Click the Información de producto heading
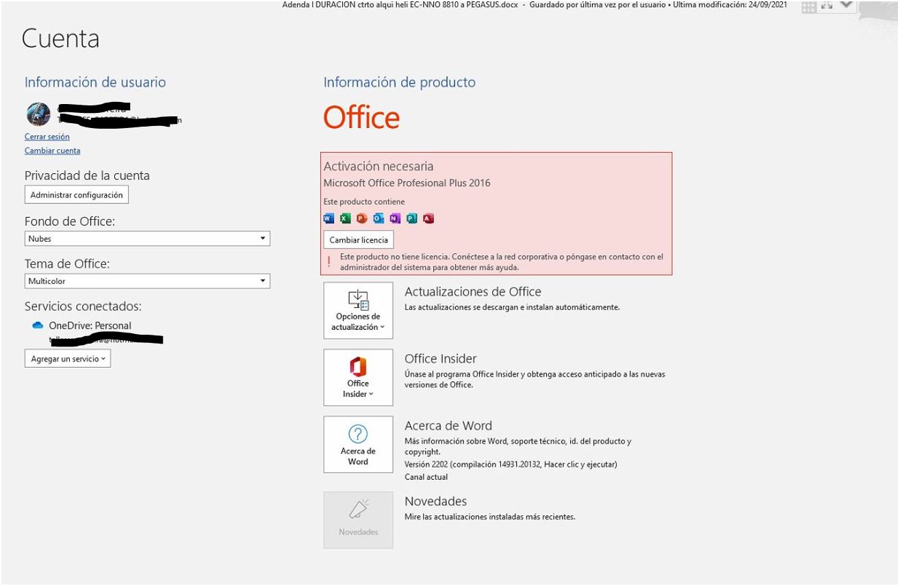The height and width of the screenshot is (588, 898). coord(400,82)
